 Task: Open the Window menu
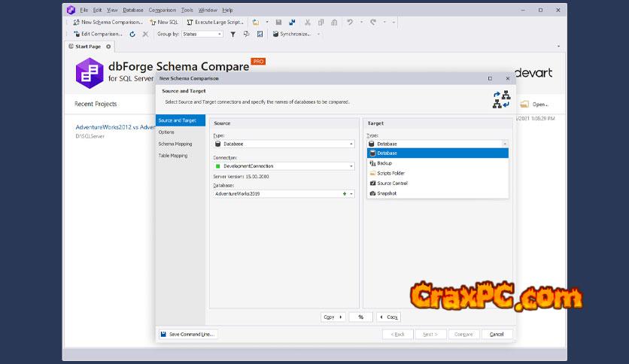tap(208, 10)
